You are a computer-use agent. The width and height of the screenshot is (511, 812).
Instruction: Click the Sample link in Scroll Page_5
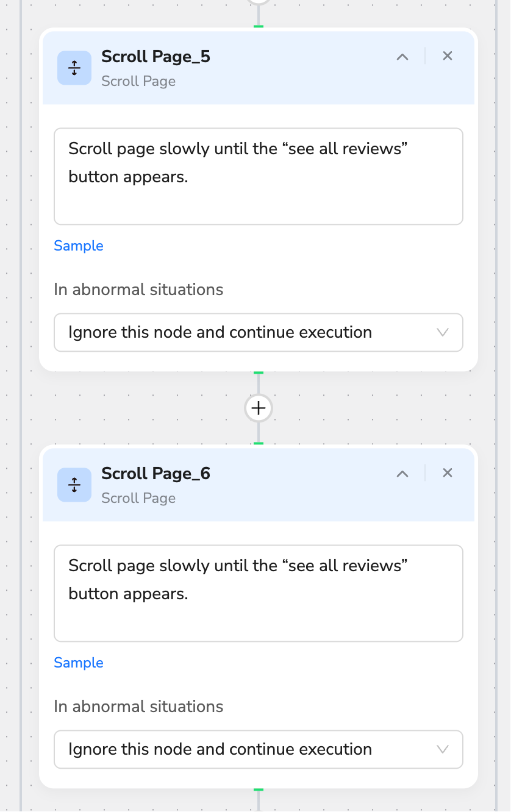point(79,246)
